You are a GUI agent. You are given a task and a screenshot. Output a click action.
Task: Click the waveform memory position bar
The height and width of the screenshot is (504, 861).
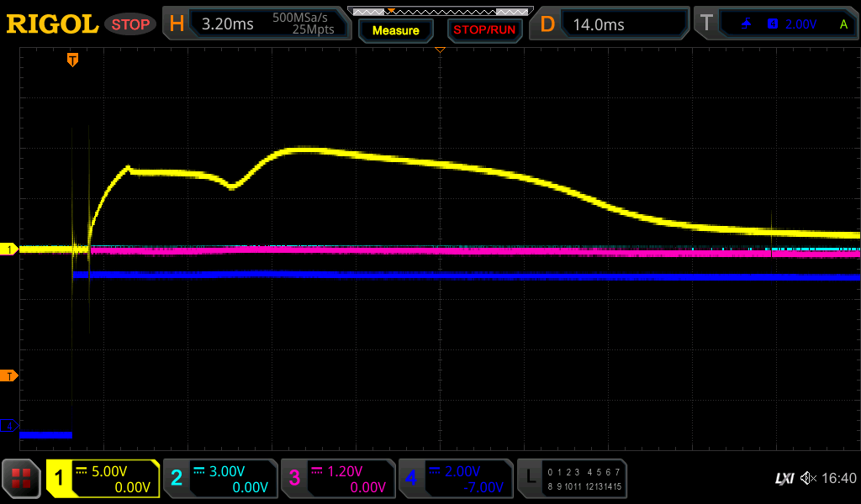[x=439, y=12]
